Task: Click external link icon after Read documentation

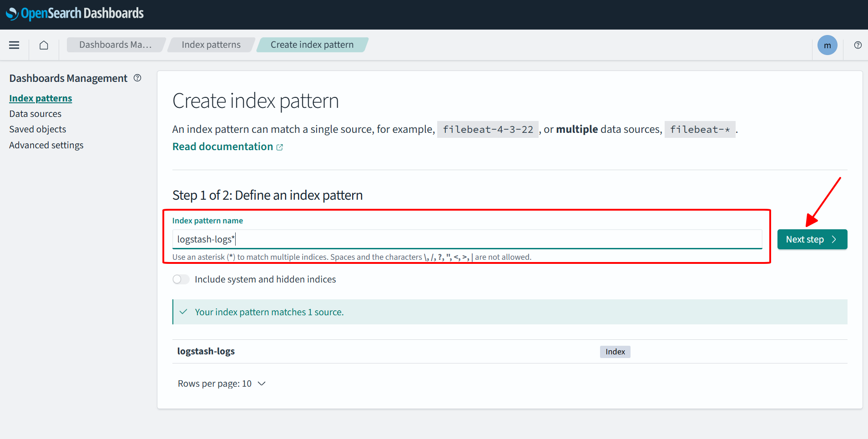Action: 280,147
